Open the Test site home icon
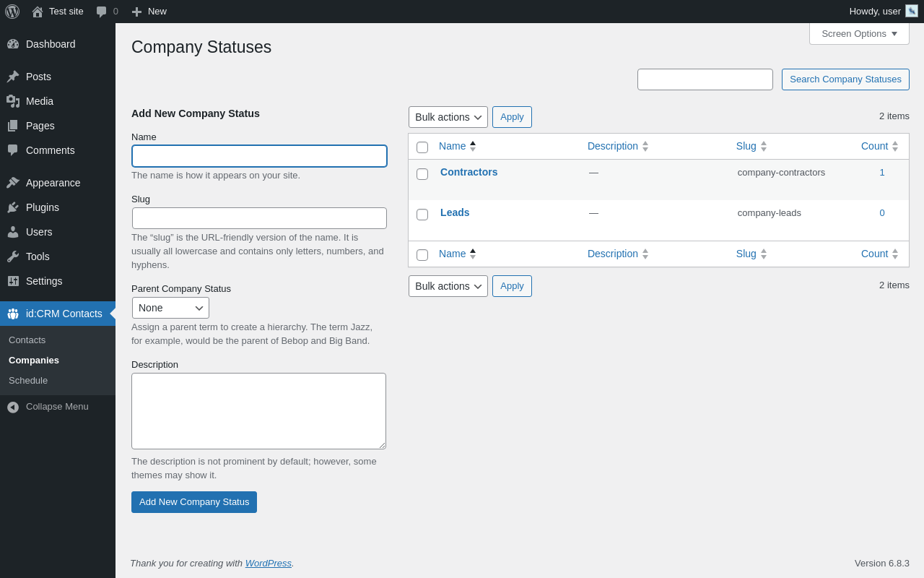This screenshot has width=924, height=578. click(x=38, y=12)
